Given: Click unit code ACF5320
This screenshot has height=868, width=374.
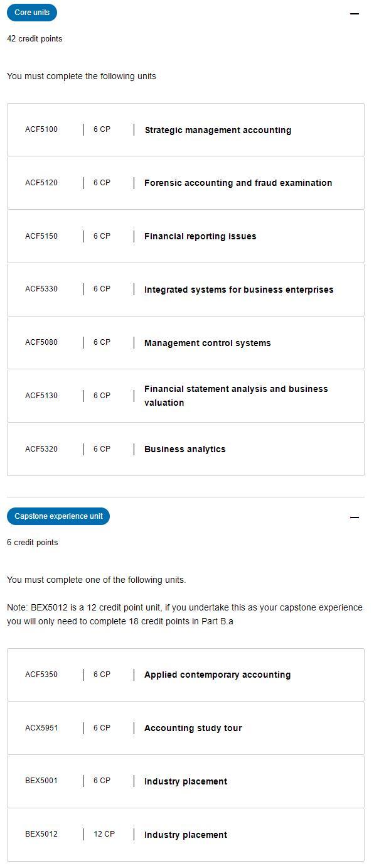Looking at the screenshot, I should click(x=41, y=449).
